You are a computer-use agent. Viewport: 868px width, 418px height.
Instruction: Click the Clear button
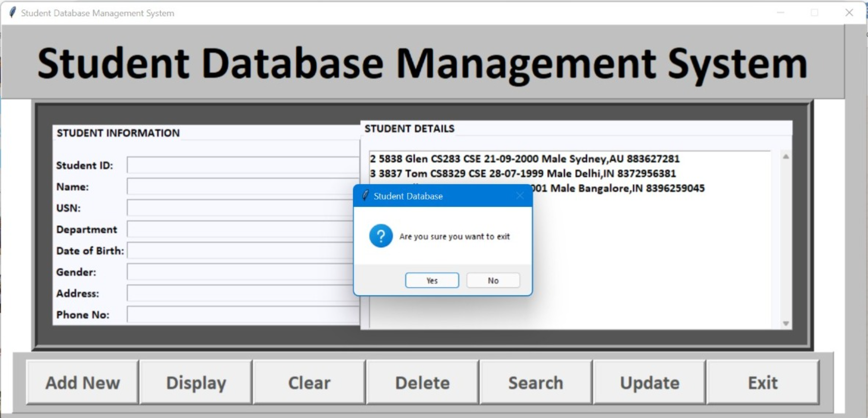click(309, 383)
